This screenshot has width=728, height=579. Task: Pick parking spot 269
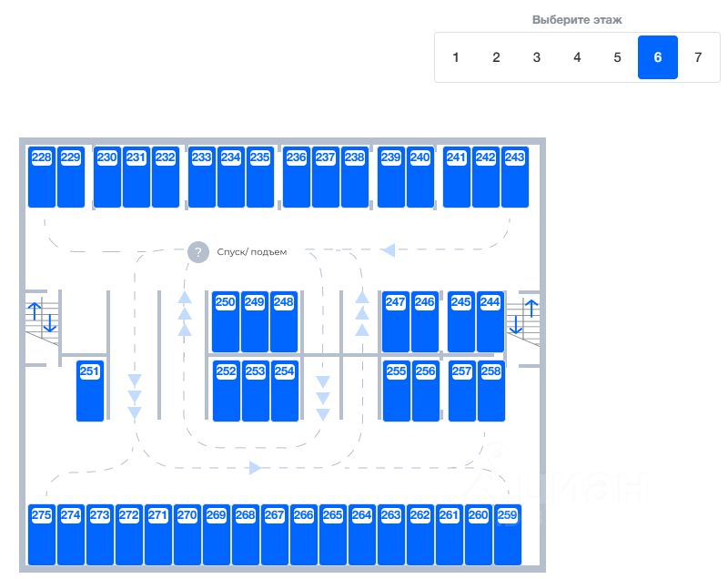pyautogui.click(x=217, y=535)
